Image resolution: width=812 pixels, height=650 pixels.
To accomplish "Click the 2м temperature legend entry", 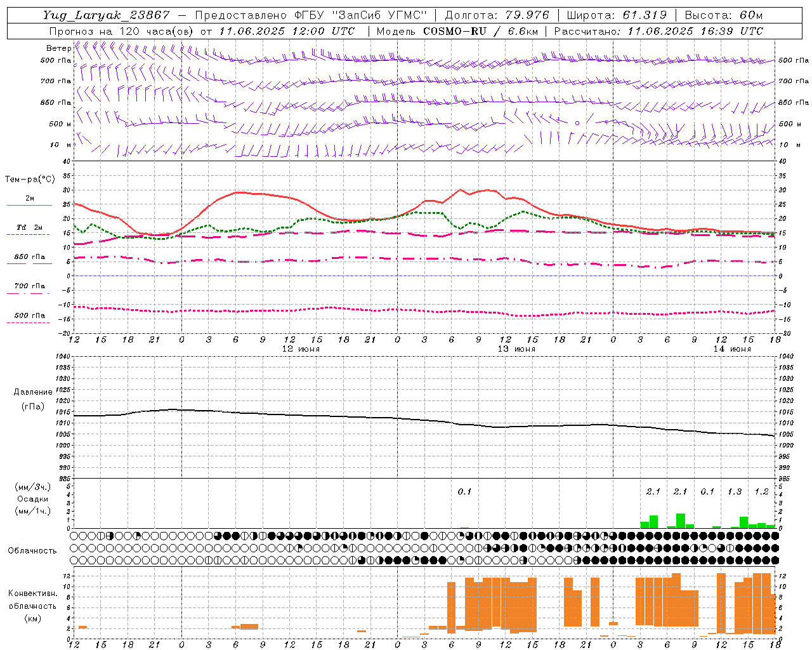I will click(30, 199).
